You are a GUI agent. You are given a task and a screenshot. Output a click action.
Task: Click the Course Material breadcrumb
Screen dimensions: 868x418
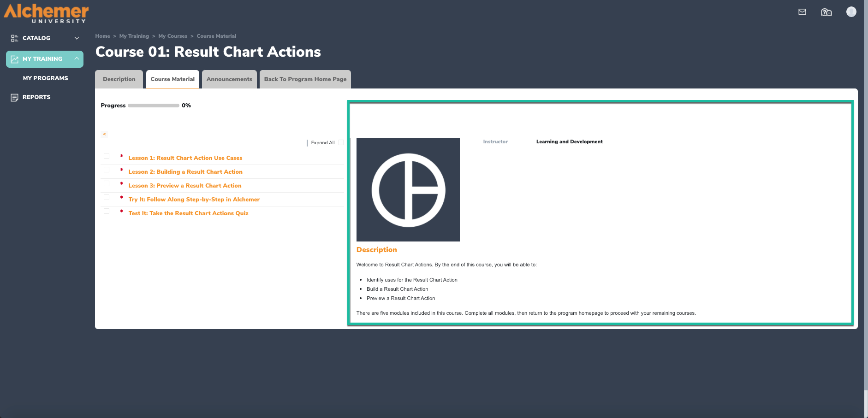216,36
